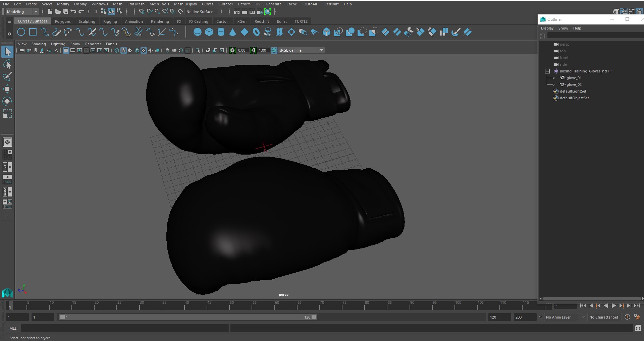644x341 pixels.
Task: Toggle snap to grids icon
Action: click(142, 12)
